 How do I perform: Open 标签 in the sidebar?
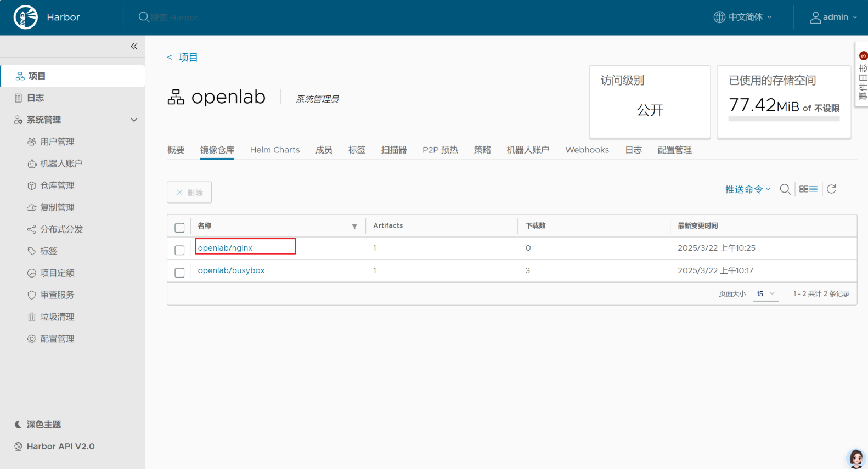coord(48,251)
